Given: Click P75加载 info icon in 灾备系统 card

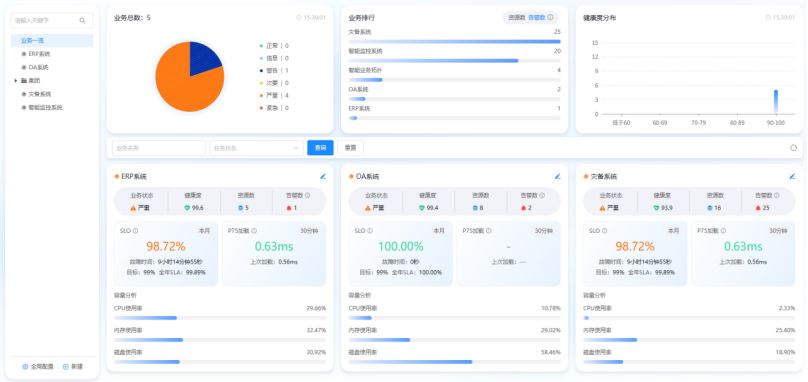Looking at the screenshot, I should pos(723,231).
